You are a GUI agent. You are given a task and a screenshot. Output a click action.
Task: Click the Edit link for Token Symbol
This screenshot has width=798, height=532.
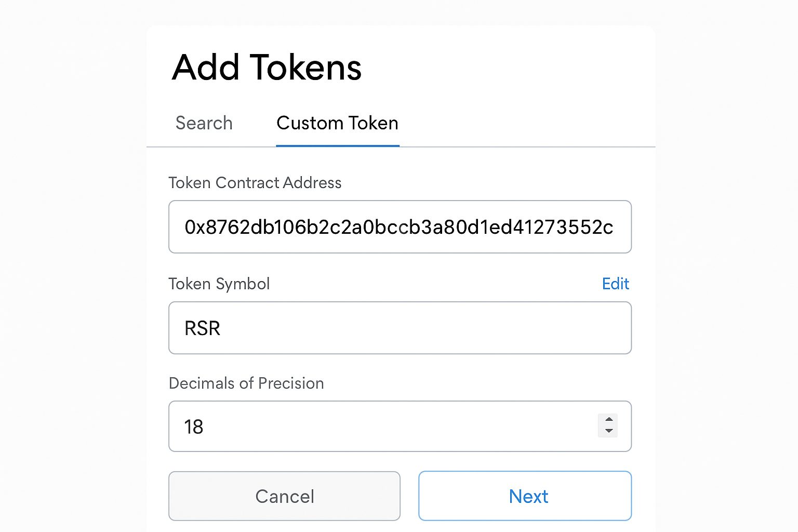[615, 284]
